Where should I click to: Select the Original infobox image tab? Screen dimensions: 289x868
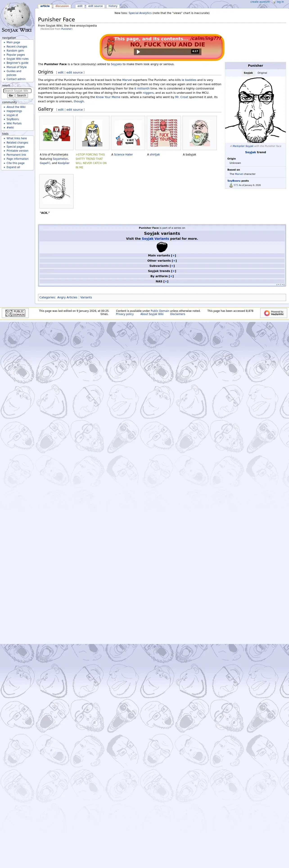pyautogui.click(x=262, y=73)
